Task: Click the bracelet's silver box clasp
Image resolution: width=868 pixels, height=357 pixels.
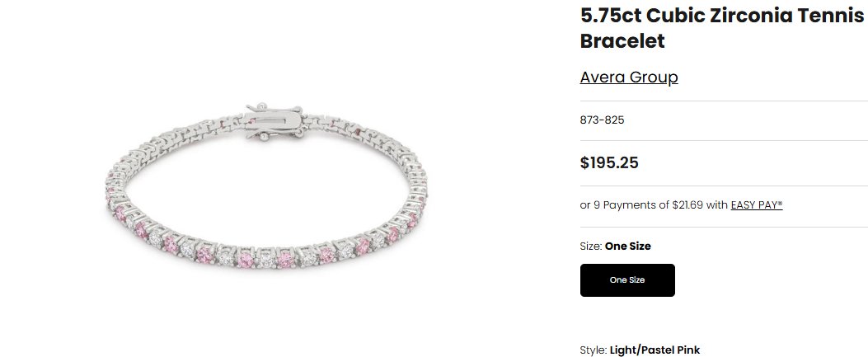Action: pos(274,121)
